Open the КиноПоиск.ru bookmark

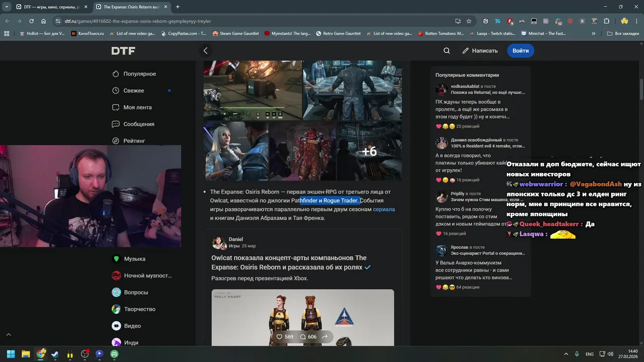point(88,34)
